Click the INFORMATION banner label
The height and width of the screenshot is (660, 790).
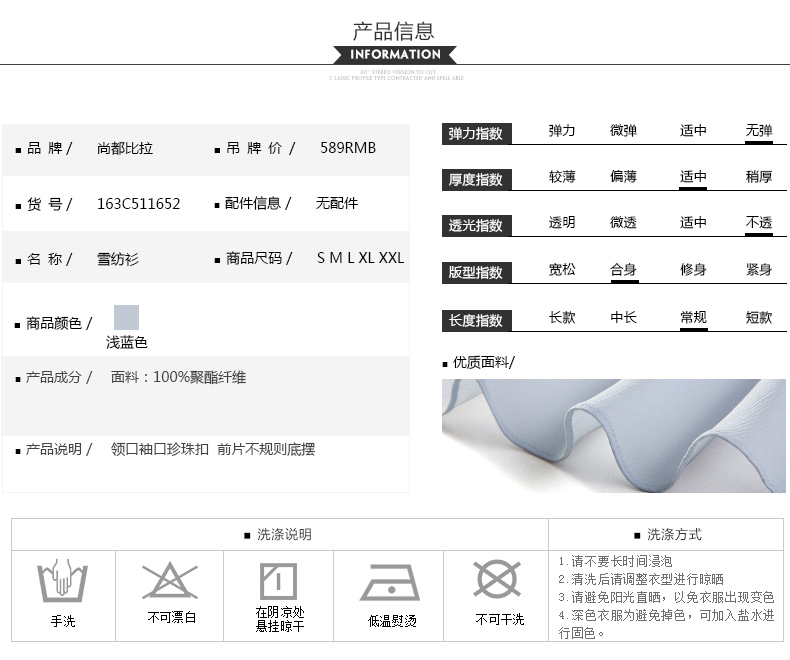click(395, 54)
